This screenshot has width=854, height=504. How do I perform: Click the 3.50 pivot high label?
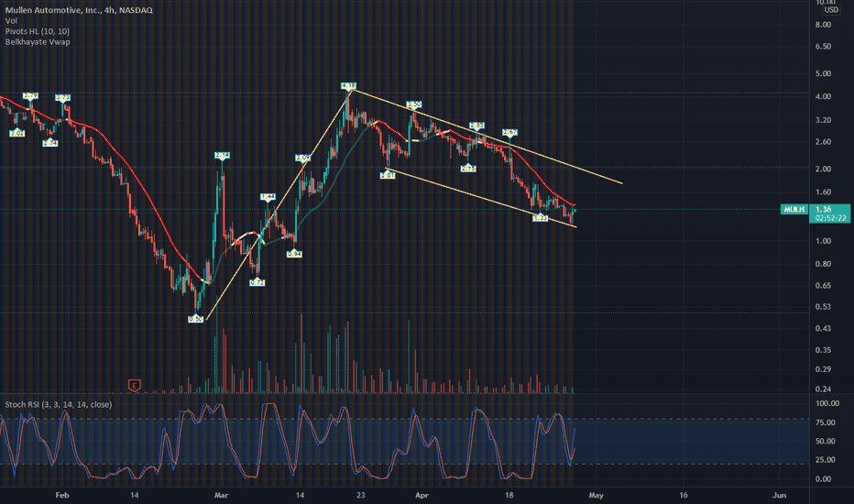point(414,104)
